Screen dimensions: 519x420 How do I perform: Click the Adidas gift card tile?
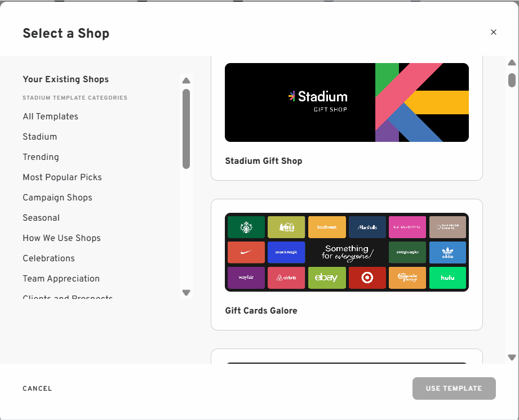[447, 252]
